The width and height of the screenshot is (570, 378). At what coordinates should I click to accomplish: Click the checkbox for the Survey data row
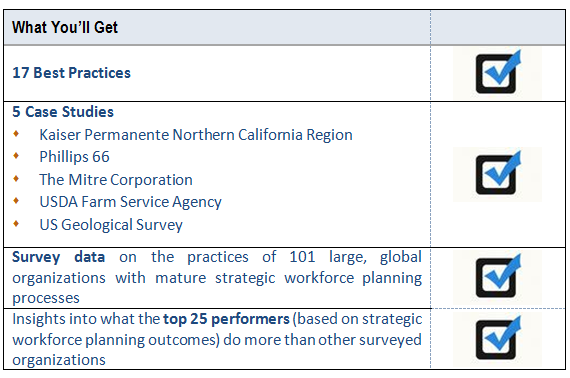(x=498, y=277)
